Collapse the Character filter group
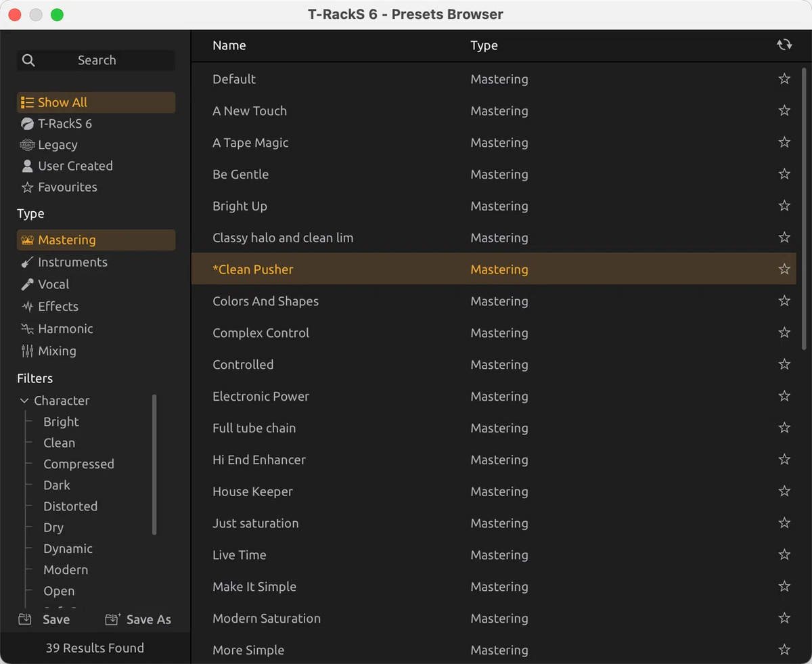This screenshot has height=664, width=812. click(24, 401)
